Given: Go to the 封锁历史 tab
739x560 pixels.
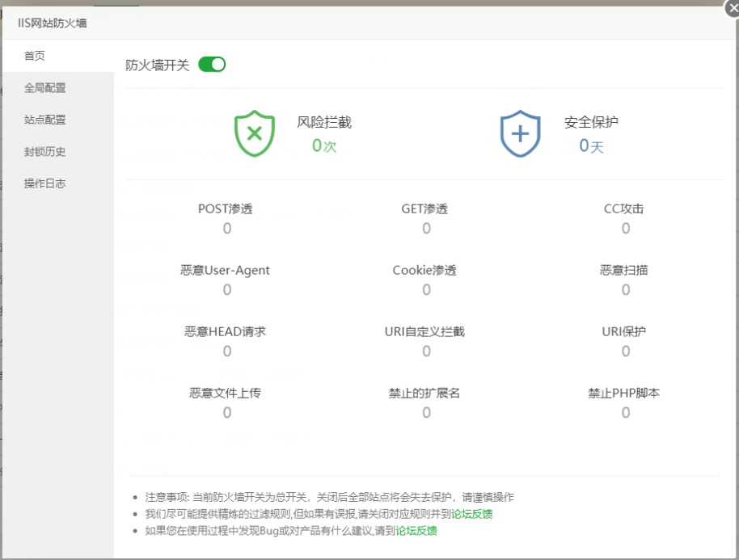Looking at the screenshot, I should pos(58,152).
